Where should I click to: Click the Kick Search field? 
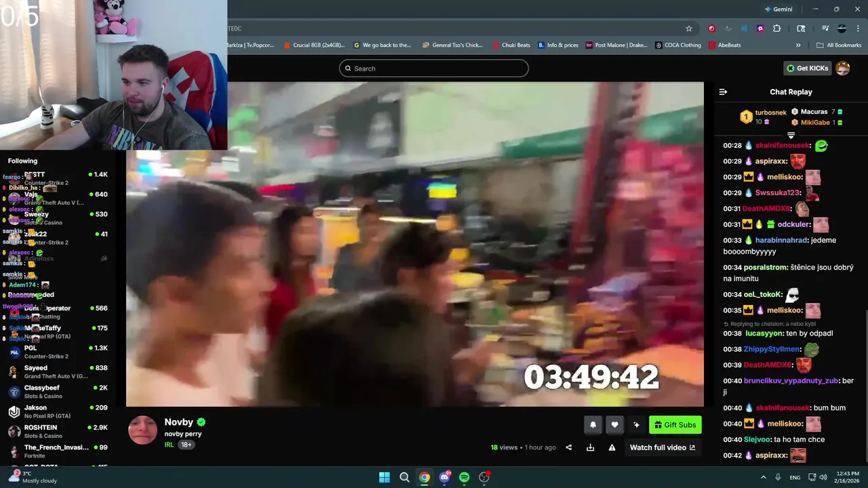(x=434, y=68)
